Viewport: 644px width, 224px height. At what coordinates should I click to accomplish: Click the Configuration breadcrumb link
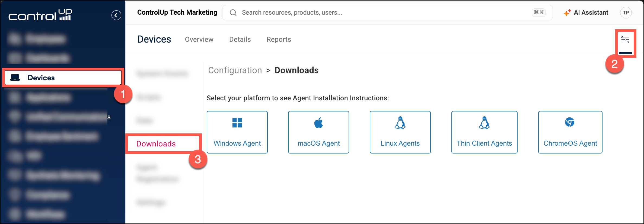[x=235, y=70]
